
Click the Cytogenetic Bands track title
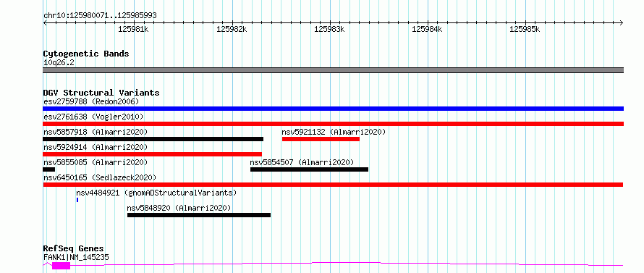click(86, 54)
